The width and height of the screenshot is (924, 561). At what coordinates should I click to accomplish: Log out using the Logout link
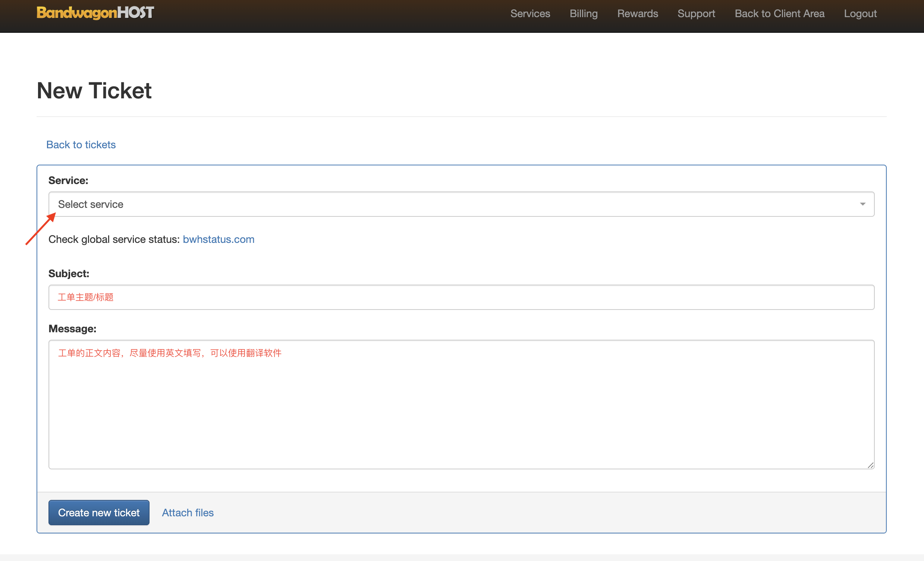point(860,14)
